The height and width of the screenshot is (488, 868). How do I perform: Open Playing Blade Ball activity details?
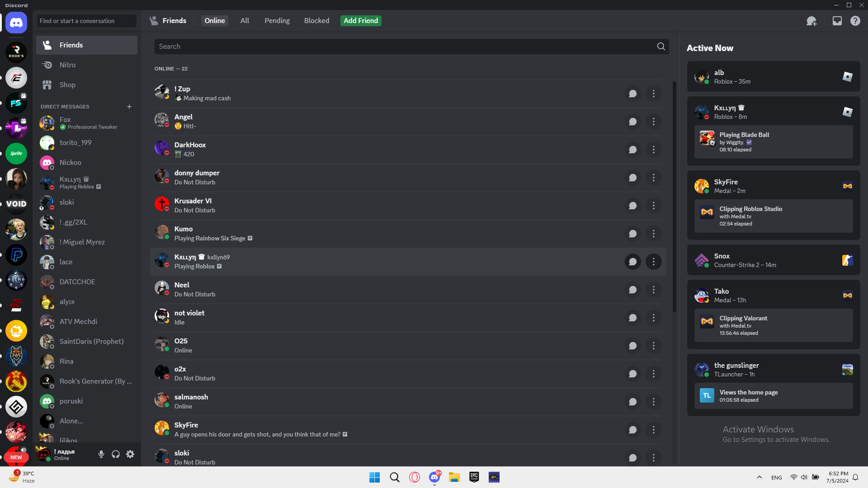tap(774, 142)
